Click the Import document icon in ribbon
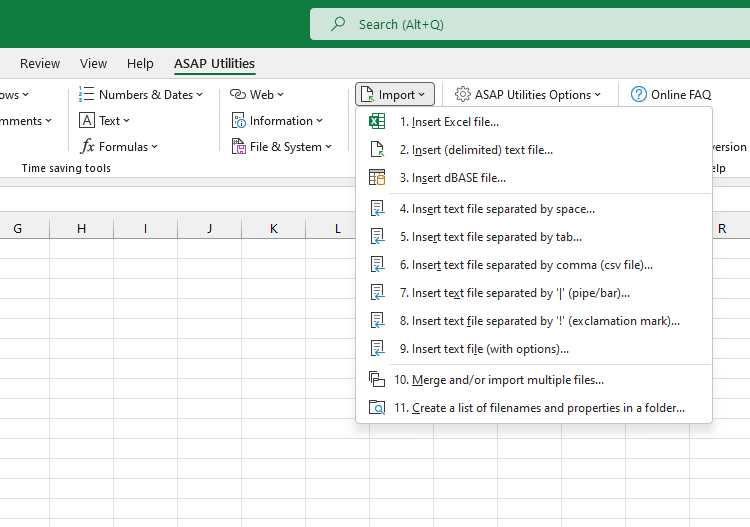 (367, 94)
